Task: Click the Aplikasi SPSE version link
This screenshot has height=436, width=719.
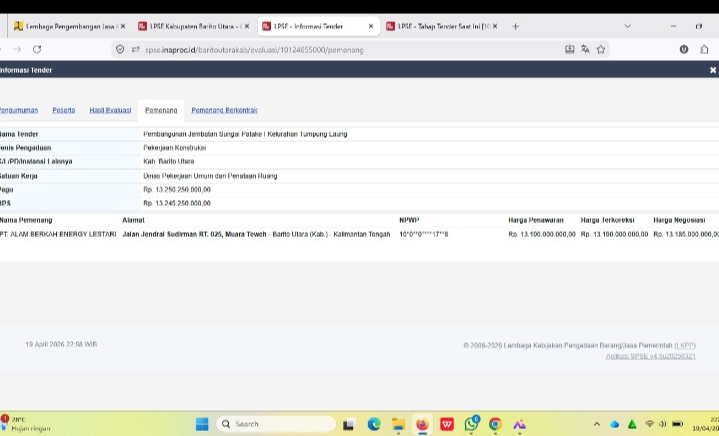Action: 657,355
